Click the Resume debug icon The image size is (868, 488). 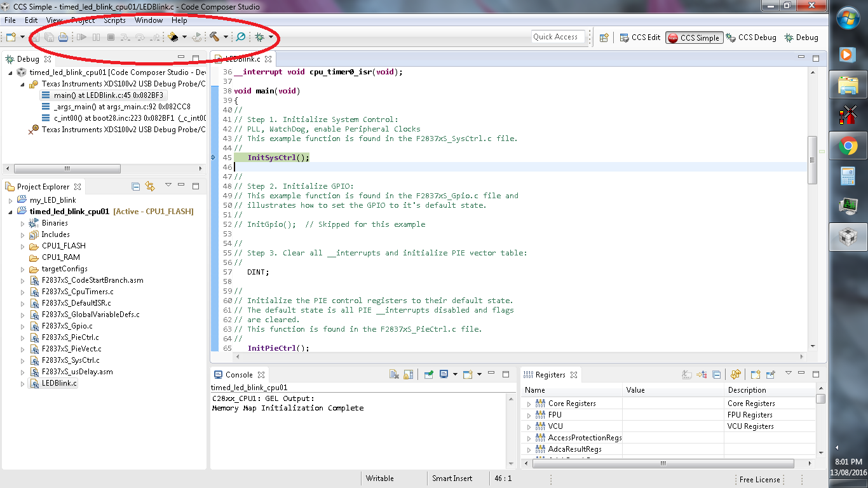[x=81, y=37]
